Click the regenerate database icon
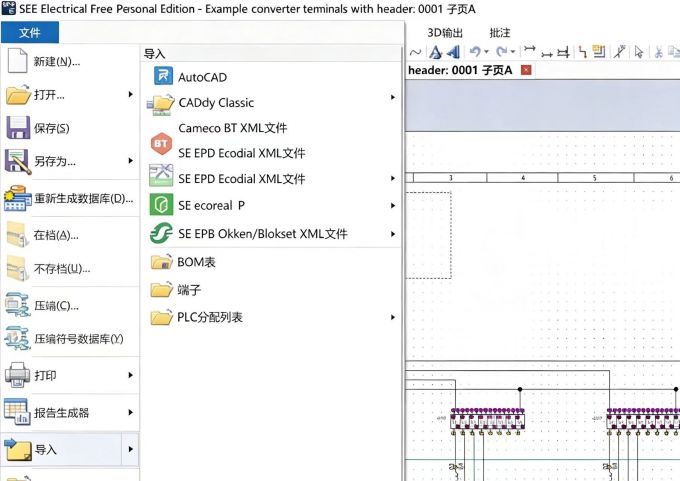This screenshot has width=680, height=481. click(x=17, y=198)
